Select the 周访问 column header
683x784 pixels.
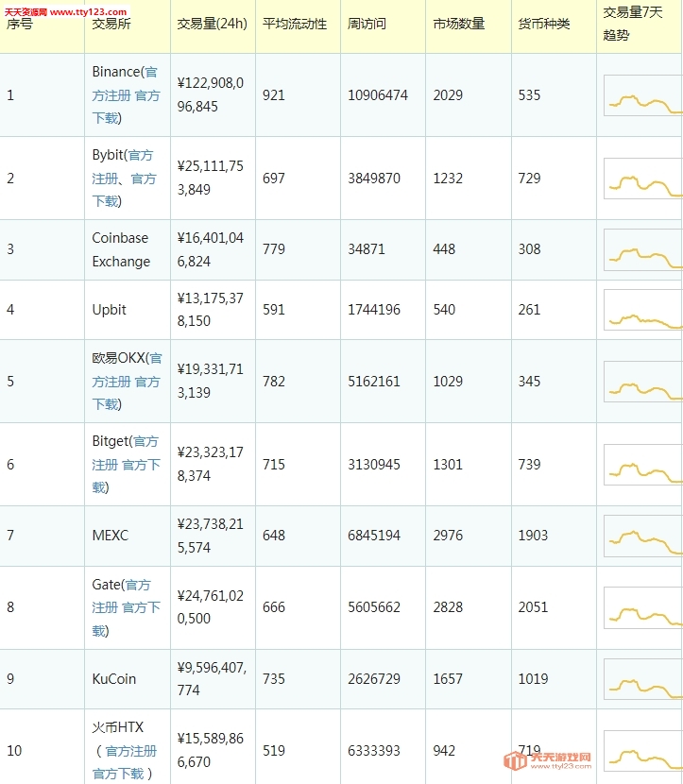coord(367,24)
